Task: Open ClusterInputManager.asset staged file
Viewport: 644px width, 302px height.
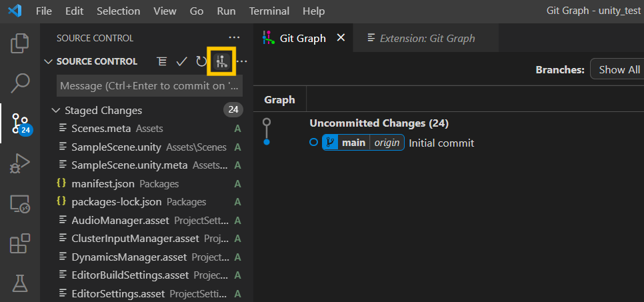Action: tap(147, 238)
